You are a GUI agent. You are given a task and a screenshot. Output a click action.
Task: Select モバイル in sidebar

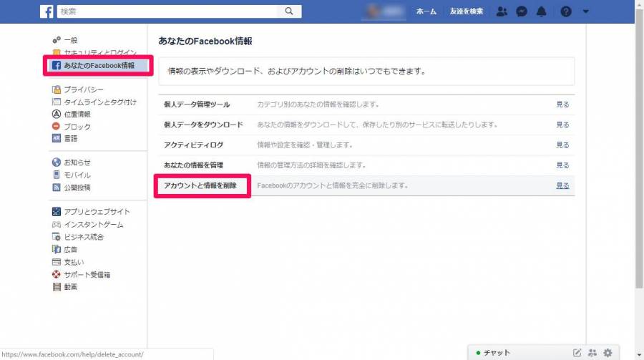pyautogui.click(x=77, y=175)
